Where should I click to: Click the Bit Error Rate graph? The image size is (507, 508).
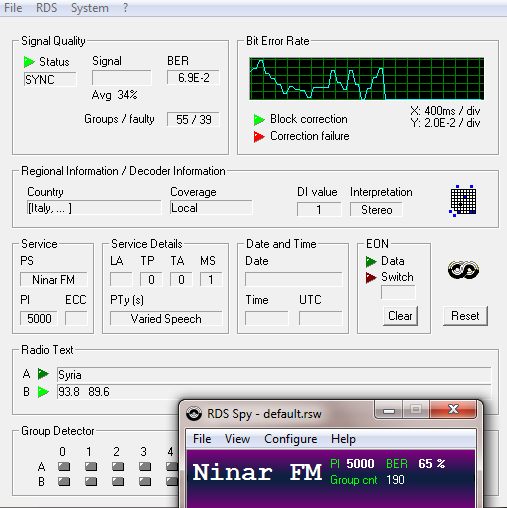point(367,79)
